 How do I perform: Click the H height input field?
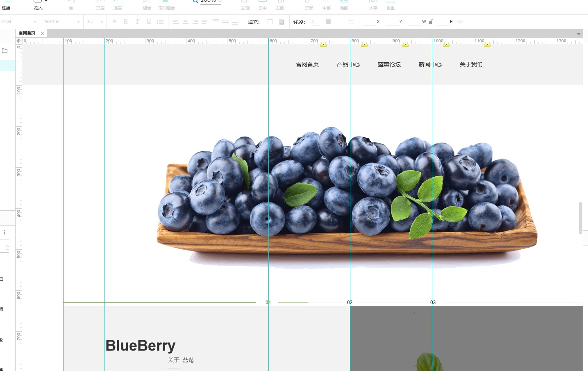pos(443,22)
